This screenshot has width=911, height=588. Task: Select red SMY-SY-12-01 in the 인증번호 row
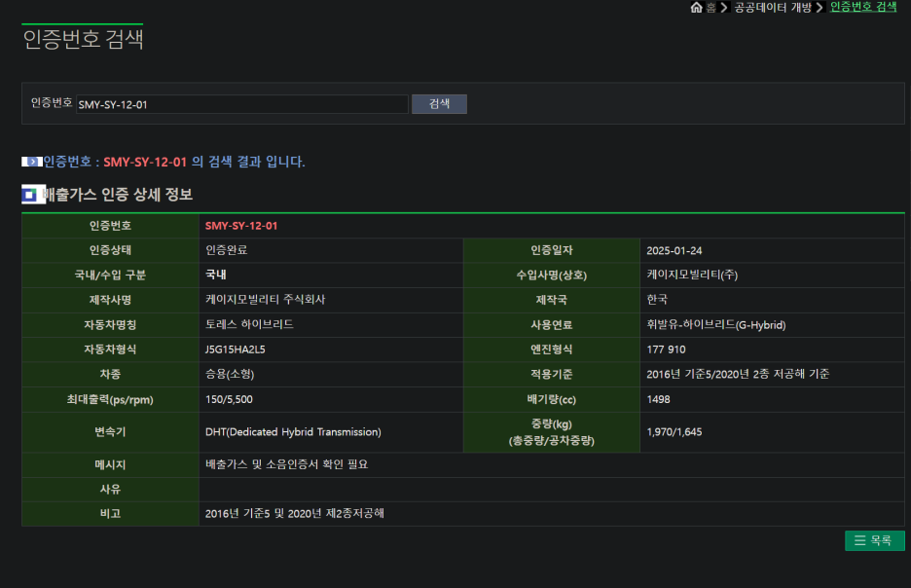(241, 226)
